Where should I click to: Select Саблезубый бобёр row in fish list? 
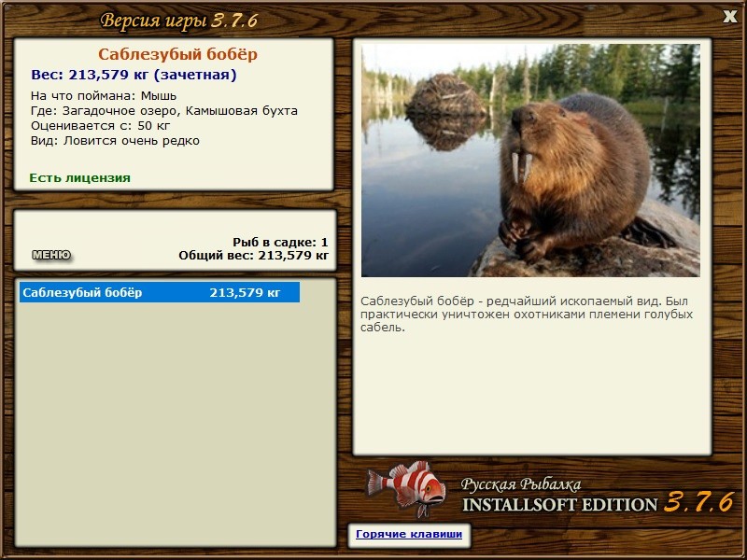[x=160, y=292]
